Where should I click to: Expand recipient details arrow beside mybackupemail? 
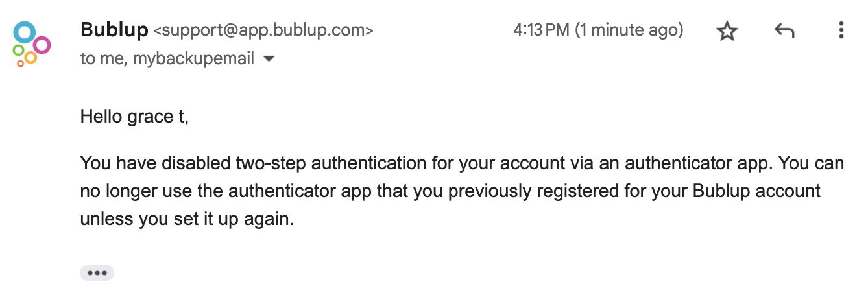268,59
